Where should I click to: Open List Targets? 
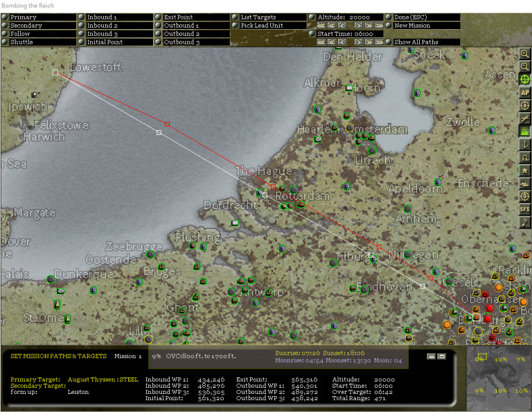(269, 17)
